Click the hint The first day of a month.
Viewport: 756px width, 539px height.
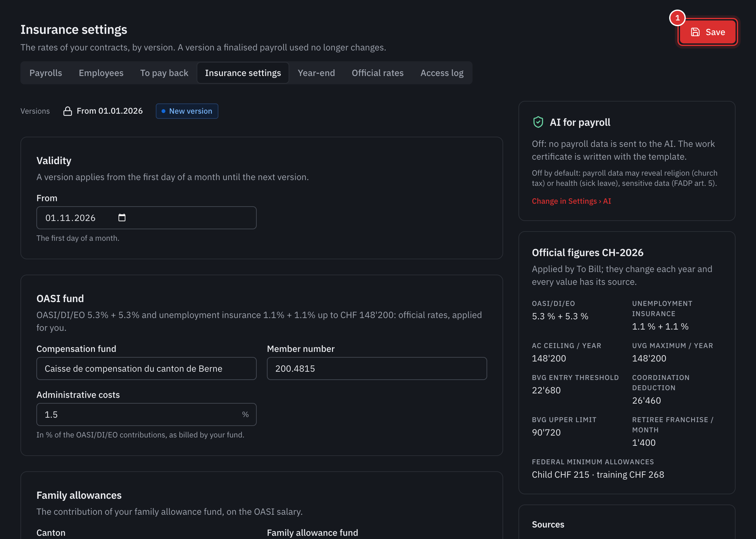click(x=78, y=238)
